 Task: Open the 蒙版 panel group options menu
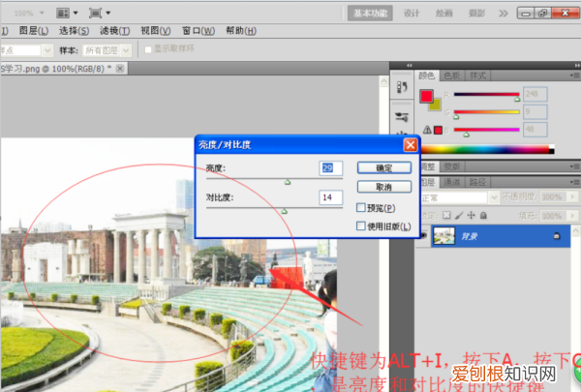[x=574, y=166]
